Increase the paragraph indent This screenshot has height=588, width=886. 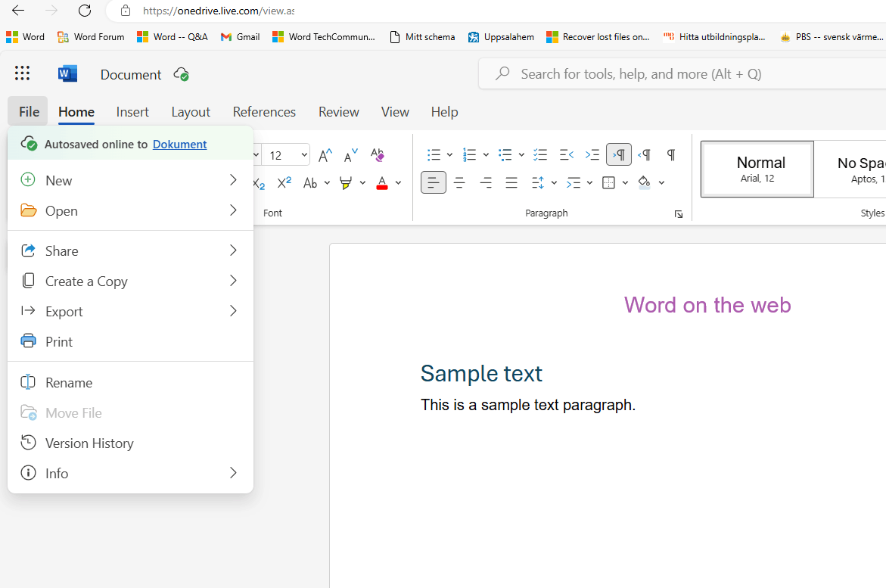[x=592, y=155]
